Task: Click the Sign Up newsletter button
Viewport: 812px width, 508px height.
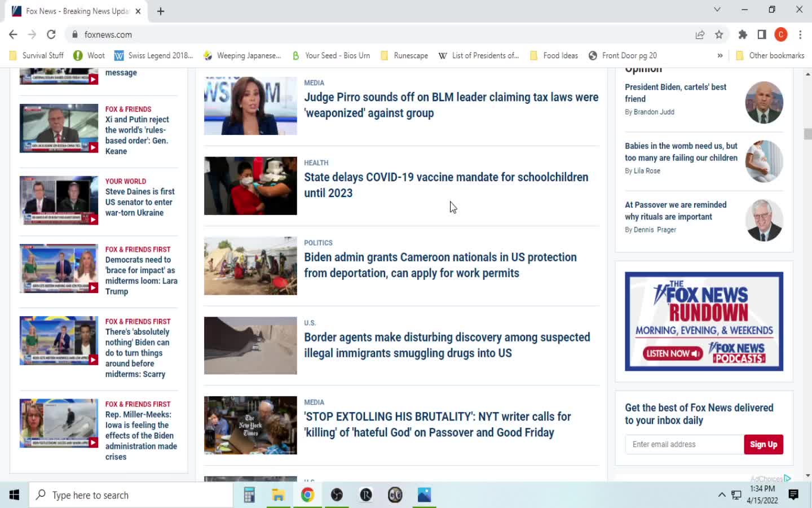Action: (x=764, y=444)
